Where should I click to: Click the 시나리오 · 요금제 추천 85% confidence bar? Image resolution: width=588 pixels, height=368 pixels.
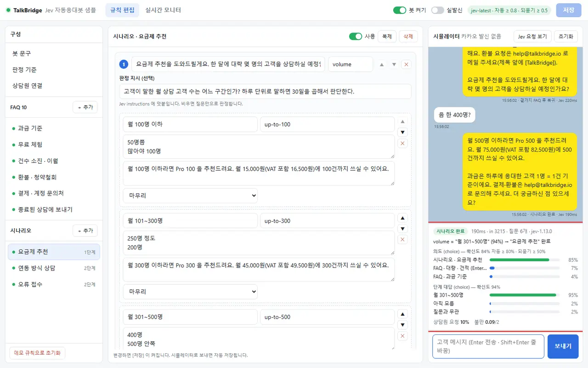[x=525, y=260]
